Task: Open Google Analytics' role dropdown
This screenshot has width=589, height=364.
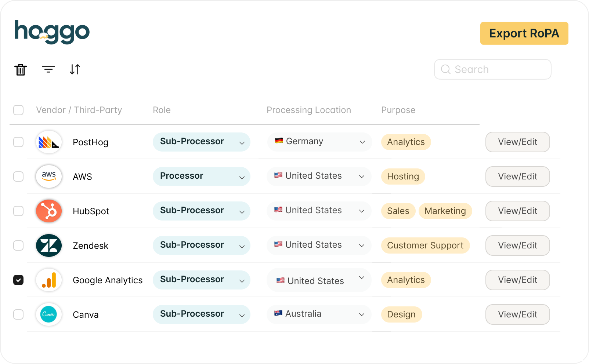Action: (202, 280)
